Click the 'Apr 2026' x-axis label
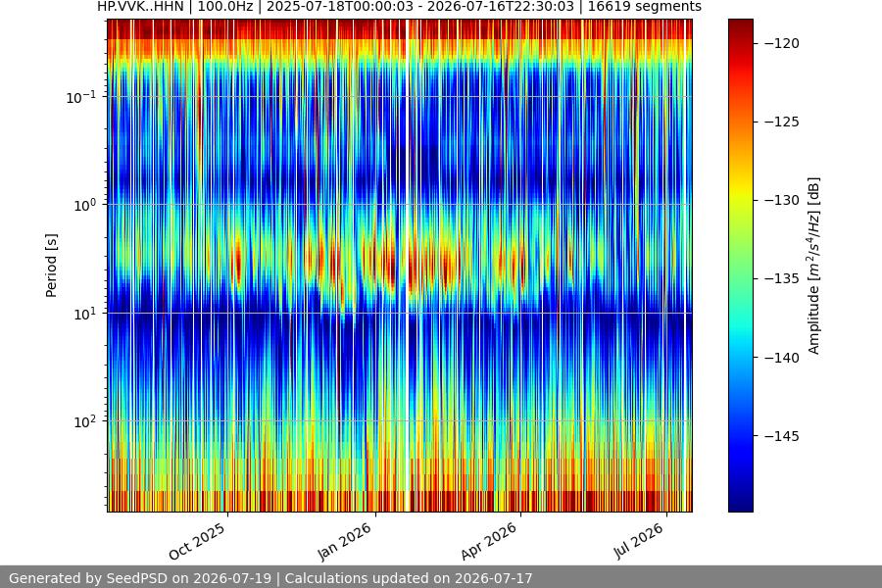The image size is (882, 588). click(x=489, y=541)
